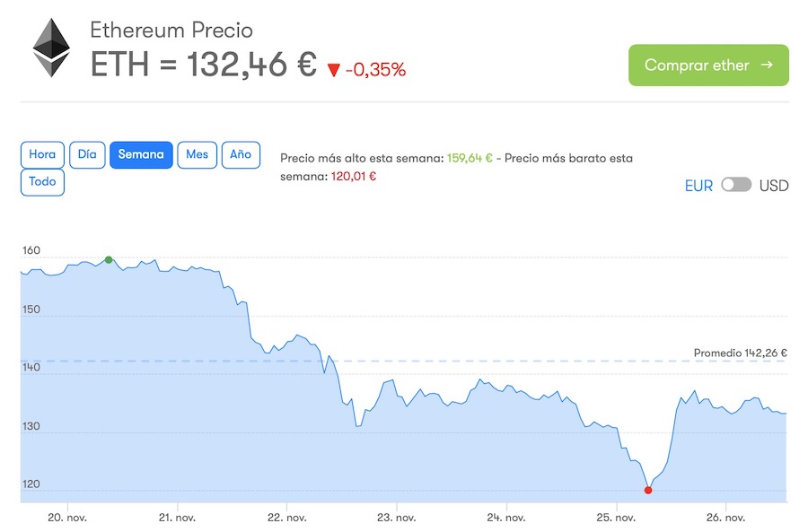Click the green highest-price dot on chart

point(109,260)
